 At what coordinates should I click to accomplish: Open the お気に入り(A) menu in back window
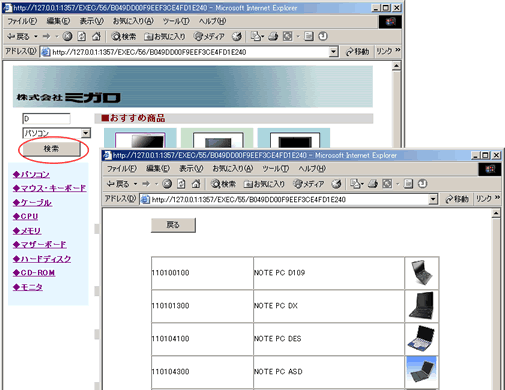point(133,21)
